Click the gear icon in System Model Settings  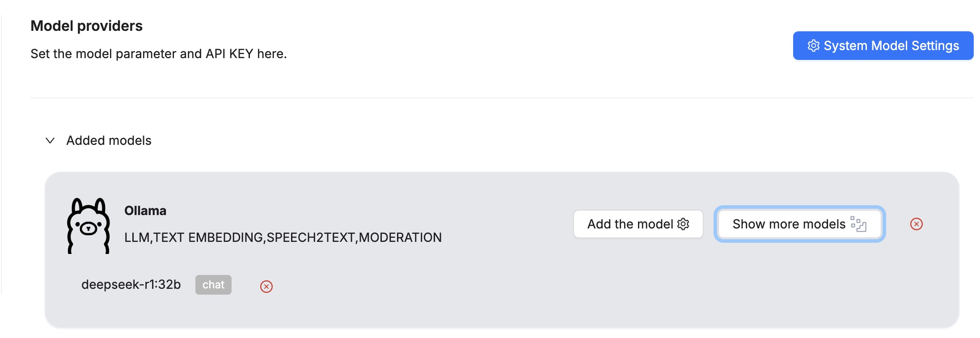pos(814,46)
